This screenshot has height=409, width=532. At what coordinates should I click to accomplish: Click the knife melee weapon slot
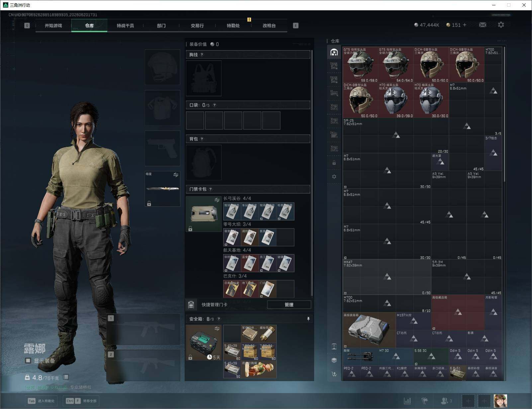coord(162,189)
